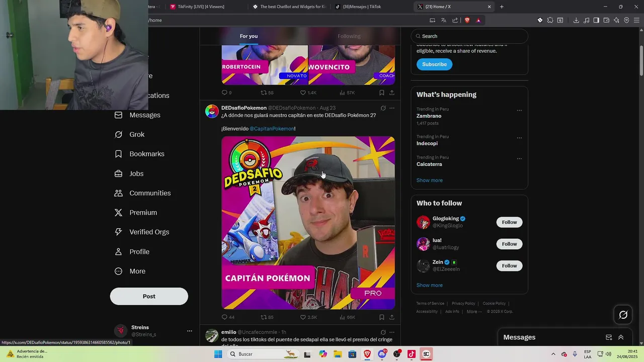The image size is (644, 362).
Task: Switch to the For you tab
Action: 249,36
